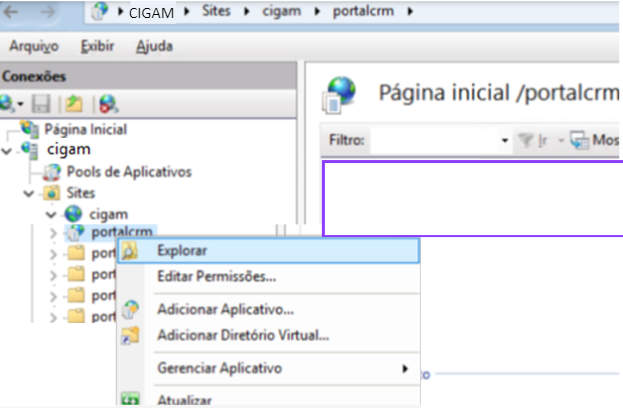The height and width of the screenshot is (408, 623).
Task: Open the Ir button dropdown arrow
Action: pyautogui.click(x=561, y=140)
